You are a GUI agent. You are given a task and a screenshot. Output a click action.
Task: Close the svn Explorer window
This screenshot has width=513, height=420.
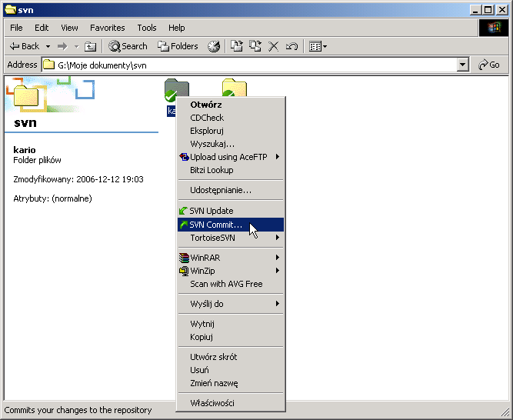click(502, 10)
